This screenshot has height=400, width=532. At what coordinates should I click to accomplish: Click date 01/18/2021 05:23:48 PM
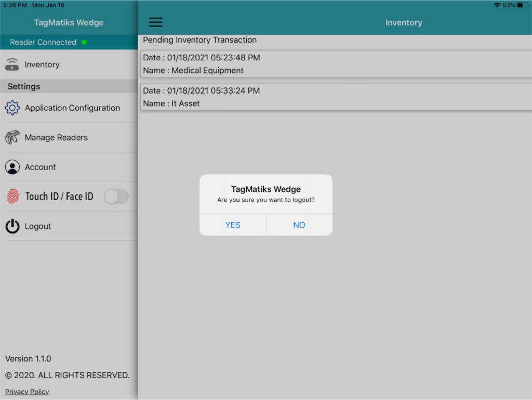tap(214, 57)
